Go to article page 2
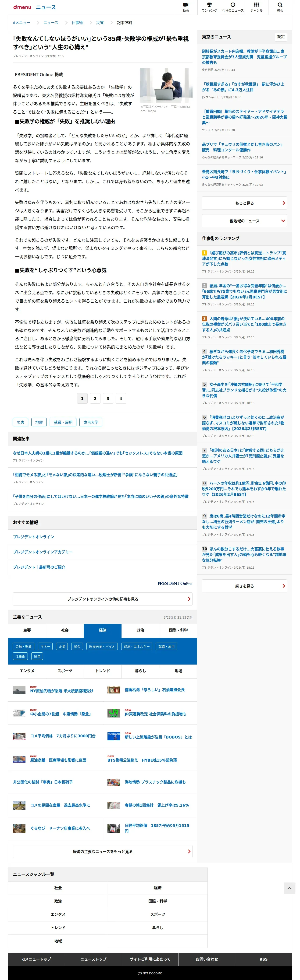The height and width of the screenshot is (980, 300). click(95, 398)
